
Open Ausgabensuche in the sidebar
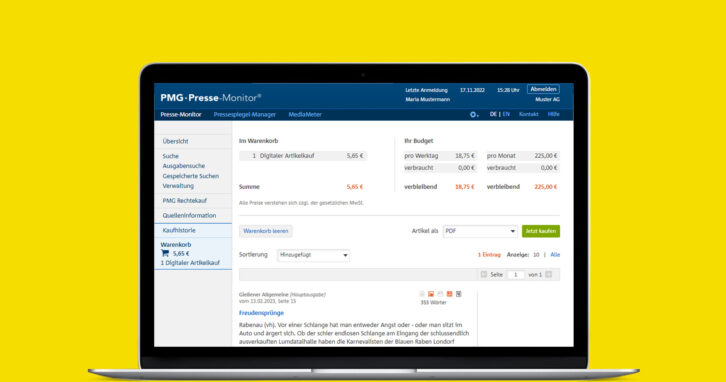(183, 166)
